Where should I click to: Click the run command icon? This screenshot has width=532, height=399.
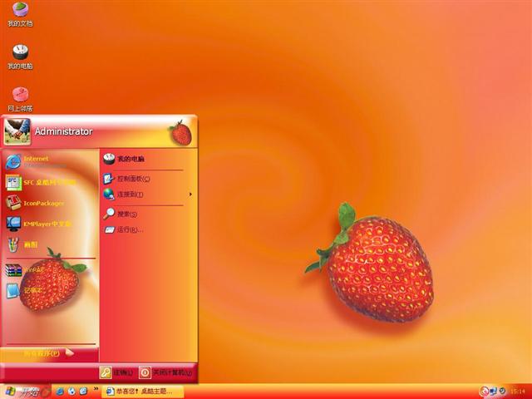(109, 229)
